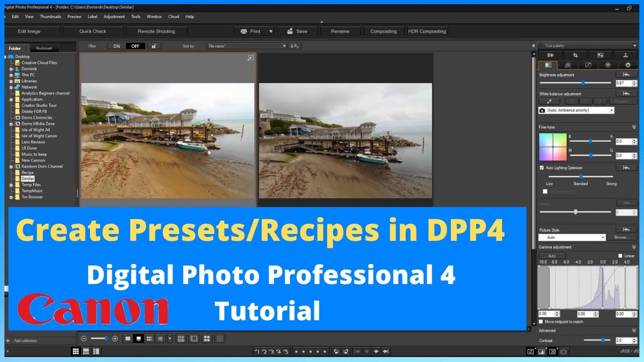Click the filter lock icon
This screenshot has width=644, height=362.
(x=153, y=46)
